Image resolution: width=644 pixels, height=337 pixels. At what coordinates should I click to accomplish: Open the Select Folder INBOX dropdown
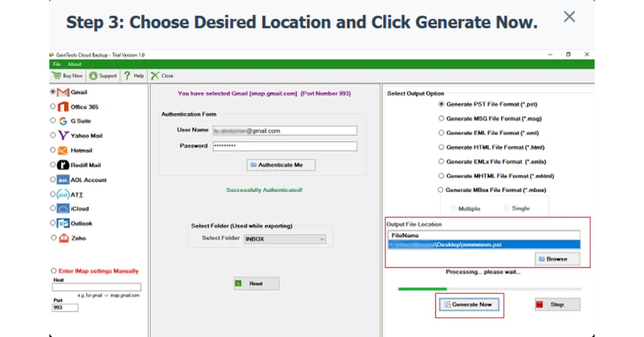pyautogui.click(x=285, y=239)
